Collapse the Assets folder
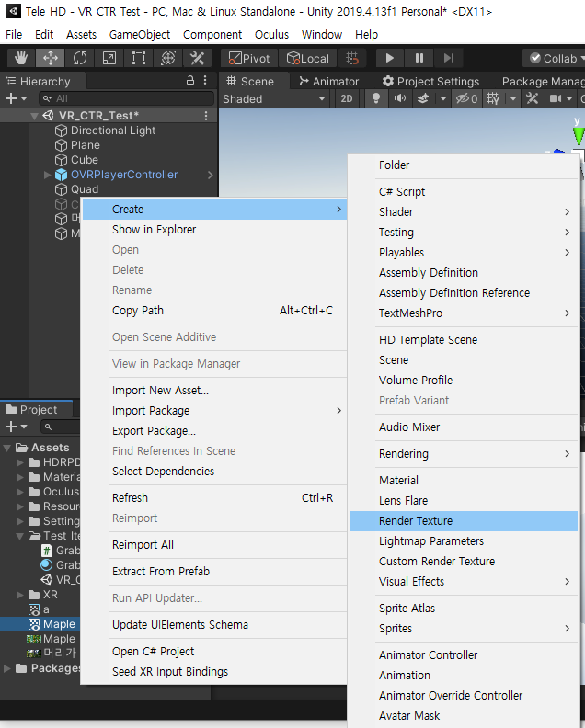 click(x=7, y=448)
